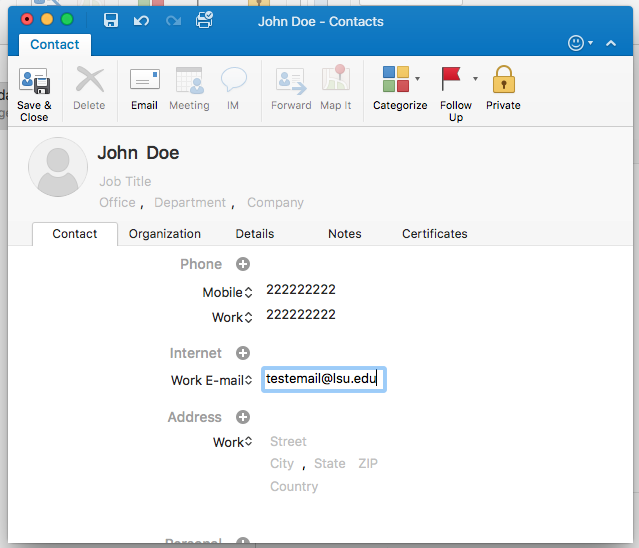Click the save floppy disk icon in title bar
Viewport: 639px width, 548px height.
coord(111,20)
